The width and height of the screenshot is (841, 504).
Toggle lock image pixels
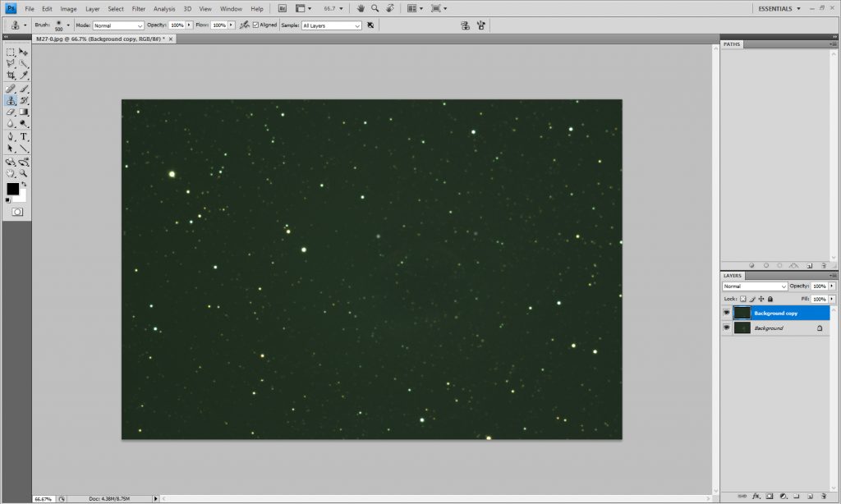coord(752,299)
